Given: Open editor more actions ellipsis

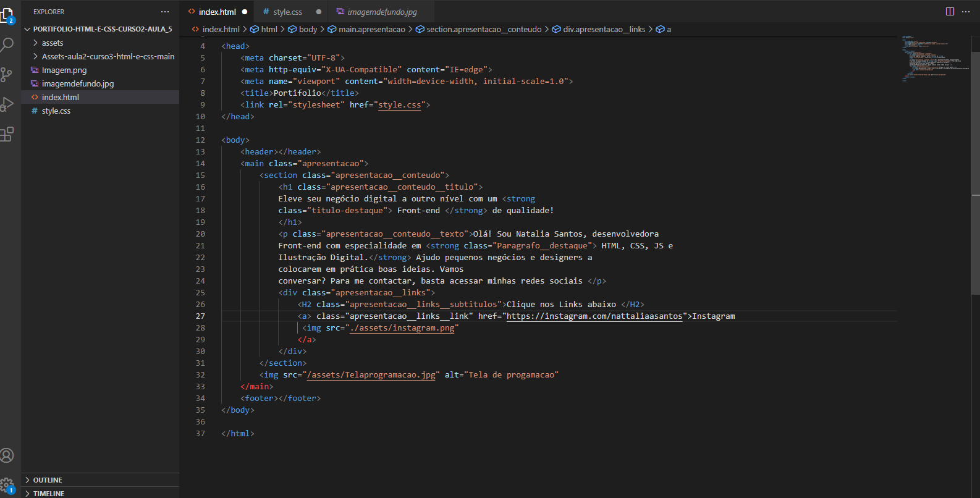Looking at the screenshot, I should tap(966, 11).
